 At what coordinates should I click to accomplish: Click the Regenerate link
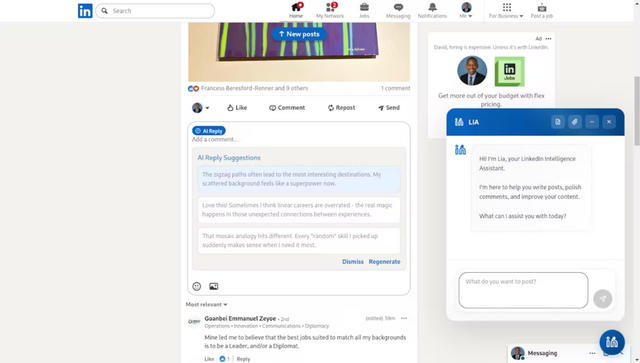(384, 261)
